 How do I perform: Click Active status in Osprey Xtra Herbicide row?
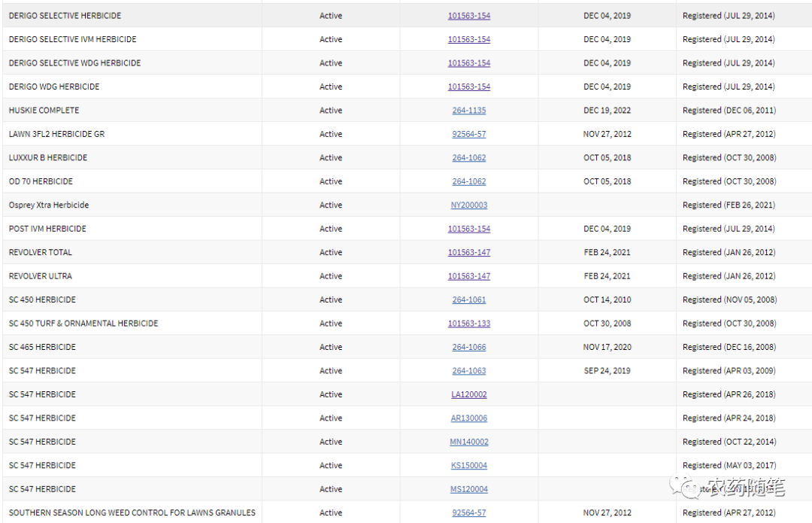[x=331, y=205]
